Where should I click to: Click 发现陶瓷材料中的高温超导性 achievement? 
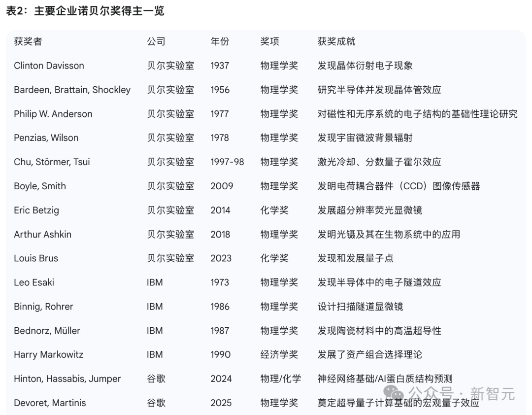[x=379, y=330]
